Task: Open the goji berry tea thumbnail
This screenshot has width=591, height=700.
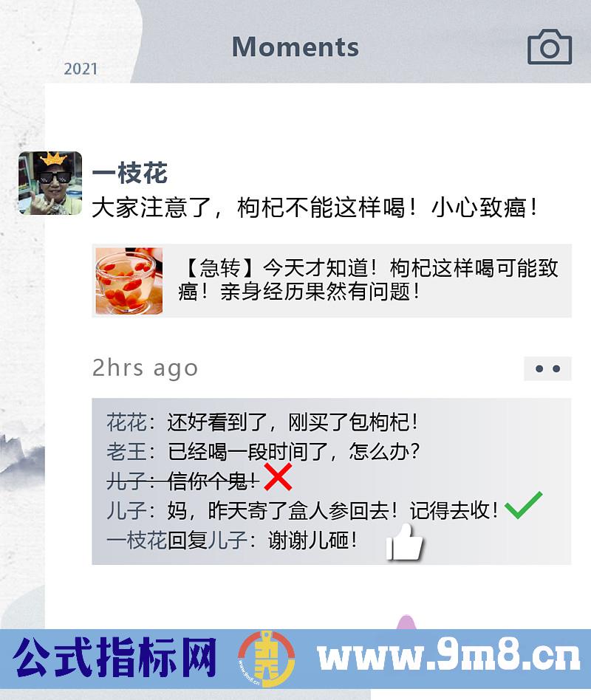Action: 129,281
